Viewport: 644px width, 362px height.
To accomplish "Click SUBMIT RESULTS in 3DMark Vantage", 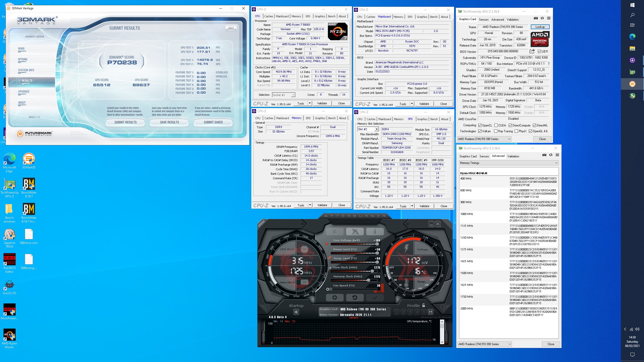I will 125,122.
